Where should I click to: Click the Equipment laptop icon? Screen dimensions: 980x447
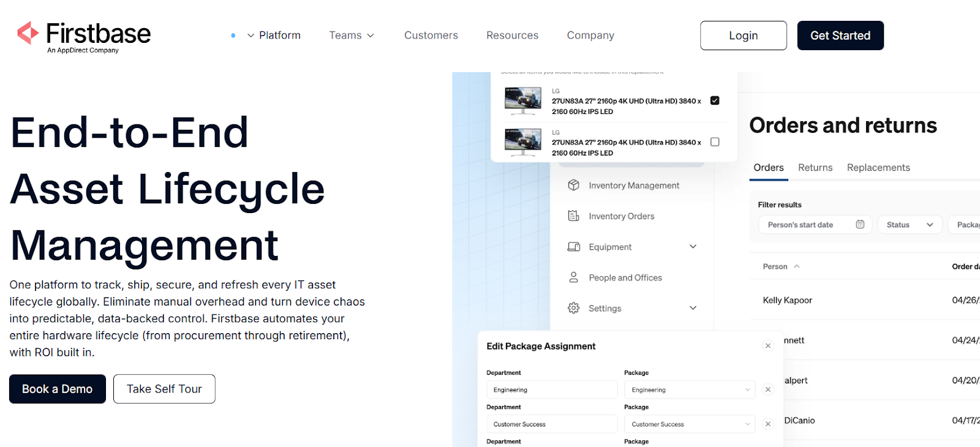573,247
